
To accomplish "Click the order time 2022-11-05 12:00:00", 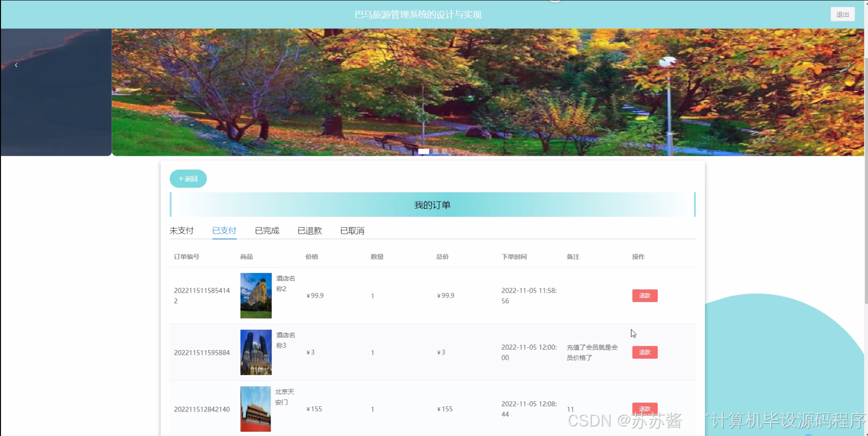I will coord(529,353).
